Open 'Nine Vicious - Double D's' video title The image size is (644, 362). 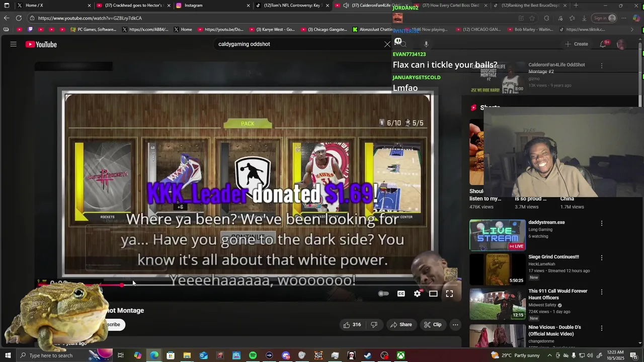pyautogui.click(x=554, y=330)
